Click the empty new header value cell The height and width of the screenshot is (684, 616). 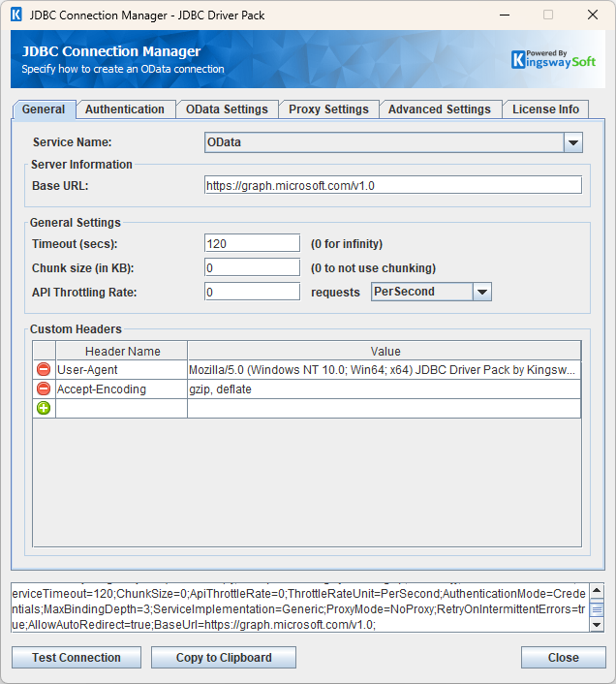385,408
